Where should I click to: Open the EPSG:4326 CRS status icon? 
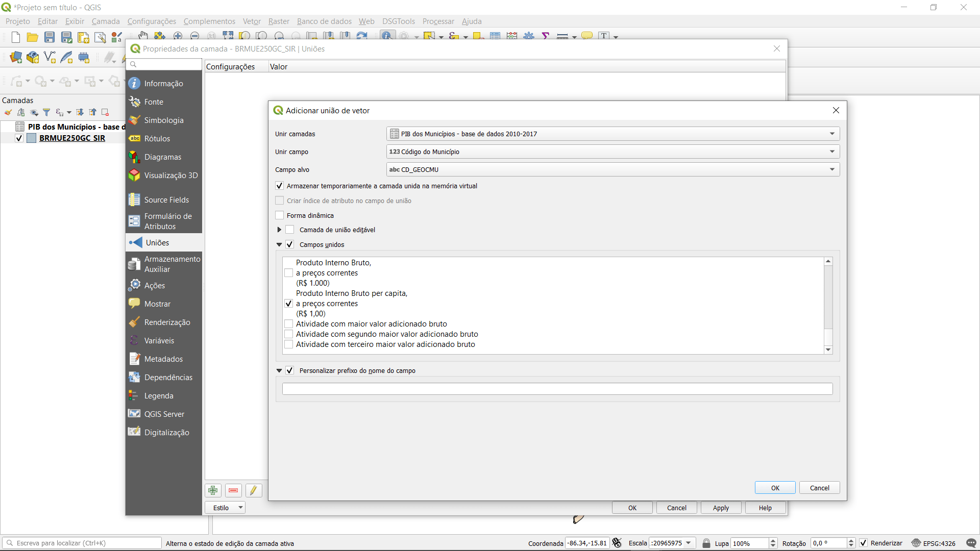[x=916, y=543]
